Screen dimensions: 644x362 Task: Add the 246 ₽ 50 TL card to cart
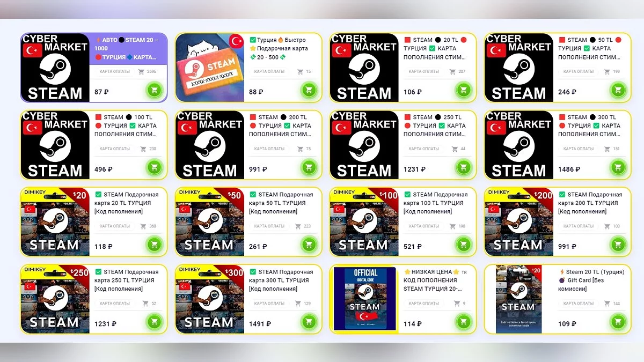pos(618,90)
